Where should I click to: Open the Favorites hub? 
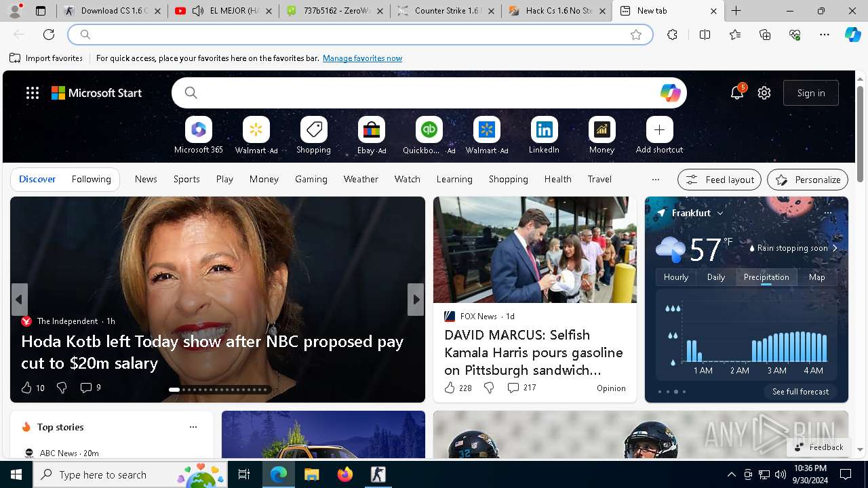click(735, 35)
